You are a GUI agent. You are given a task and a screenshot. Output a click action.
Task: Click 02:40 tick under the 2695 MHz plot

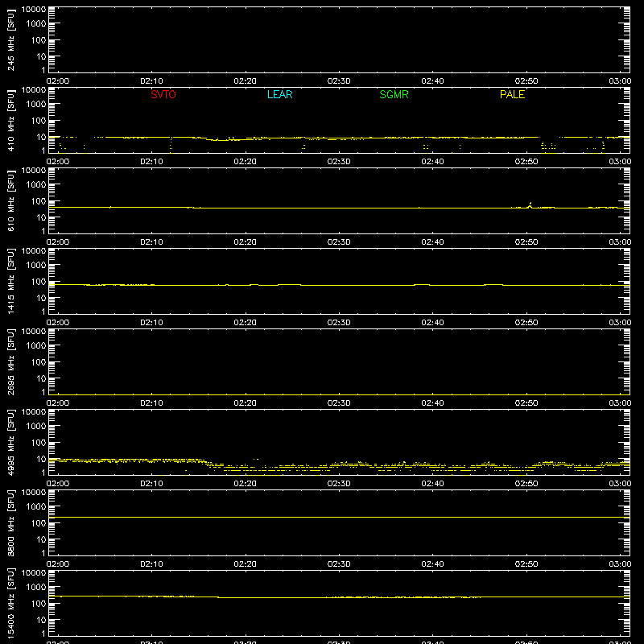point(432,403)
